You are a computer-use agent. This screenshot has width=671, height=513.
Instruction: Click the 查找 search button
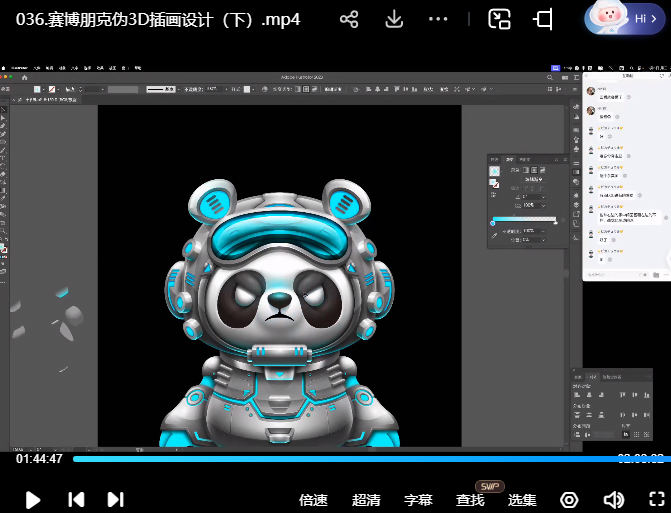(470, 500)
